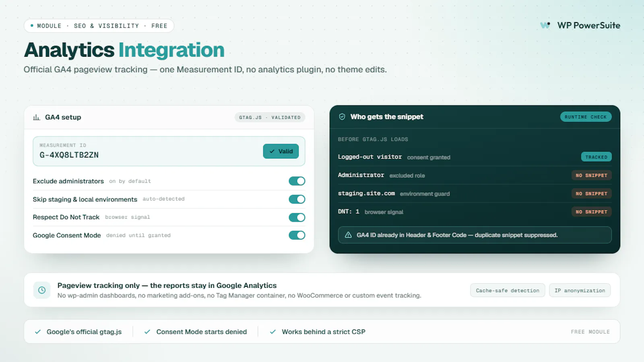Image resolution: width=644 pixels, height=362 pixels.
Task: Click NO SNIPPET badge in DNT: 1 row
Action: click(591, 212)
